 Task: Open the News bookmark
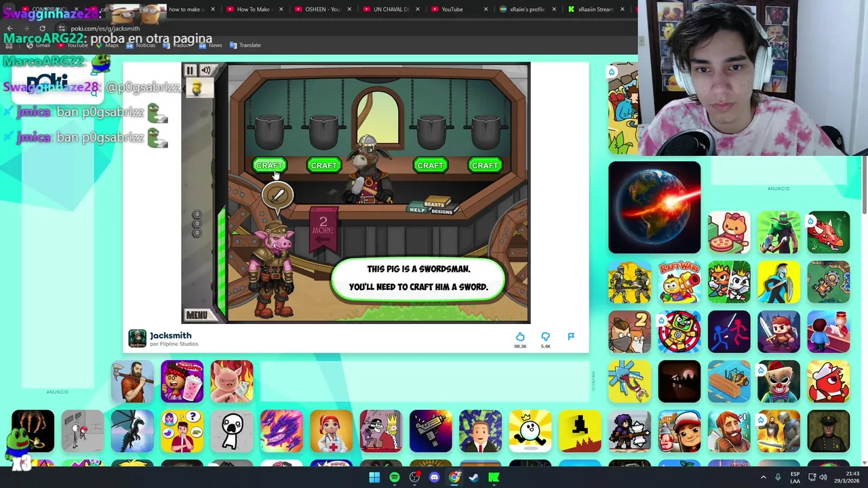click(x=211, y=45)
